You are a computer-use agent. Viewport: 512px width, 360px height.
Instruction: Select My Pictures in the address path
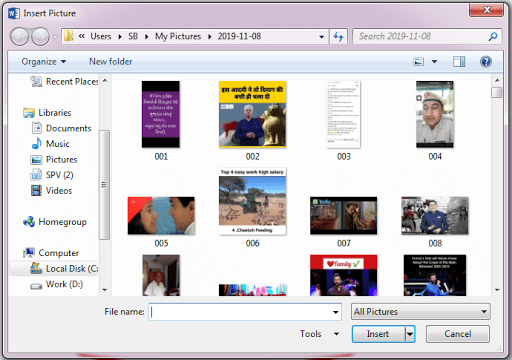tap(178, 36)
